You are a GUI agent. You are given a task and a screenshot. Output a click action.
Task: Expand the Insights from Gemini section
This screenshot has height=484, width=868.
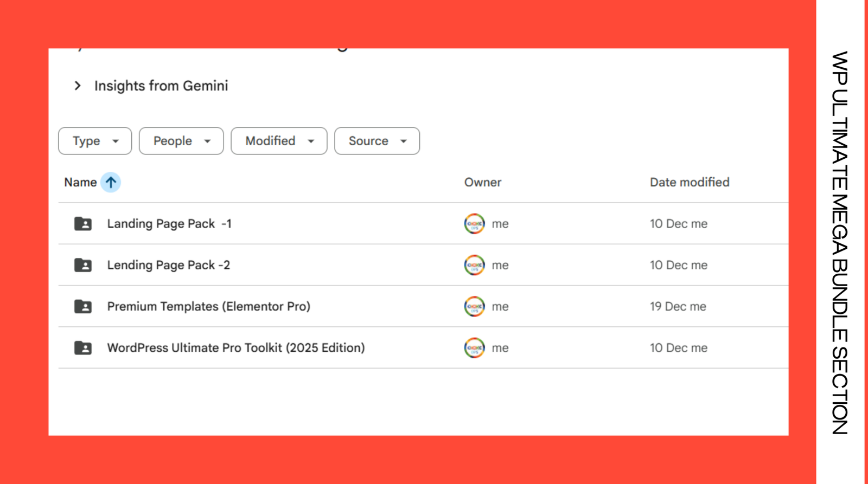(78, 86)
